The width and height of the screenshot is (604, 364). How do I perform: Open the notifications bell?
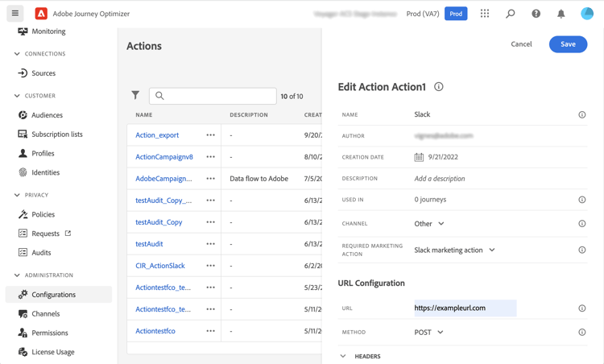tap(561, 14)
